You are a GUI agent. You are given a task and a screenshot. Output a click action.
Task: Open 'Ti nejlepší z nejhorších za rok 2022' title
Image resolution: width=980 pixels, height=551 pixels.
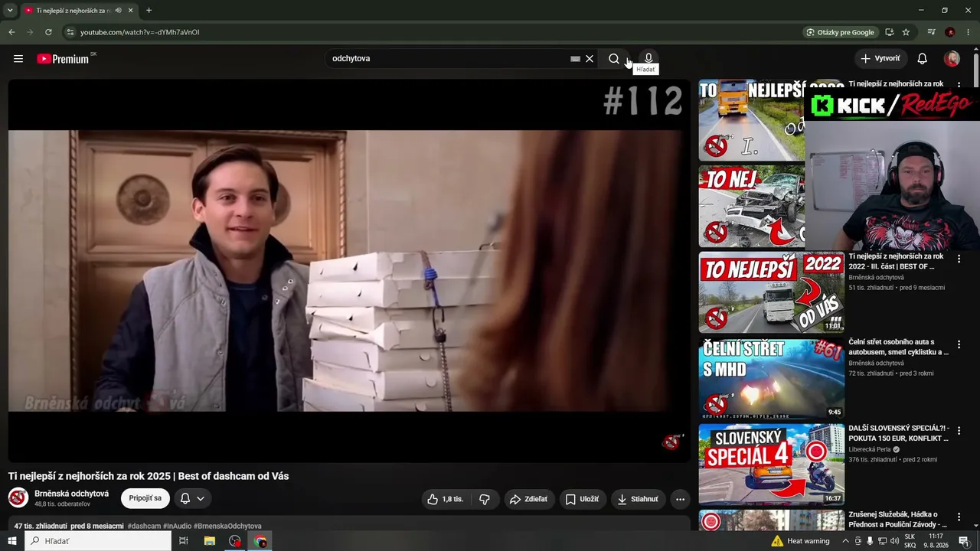(896, 262)
